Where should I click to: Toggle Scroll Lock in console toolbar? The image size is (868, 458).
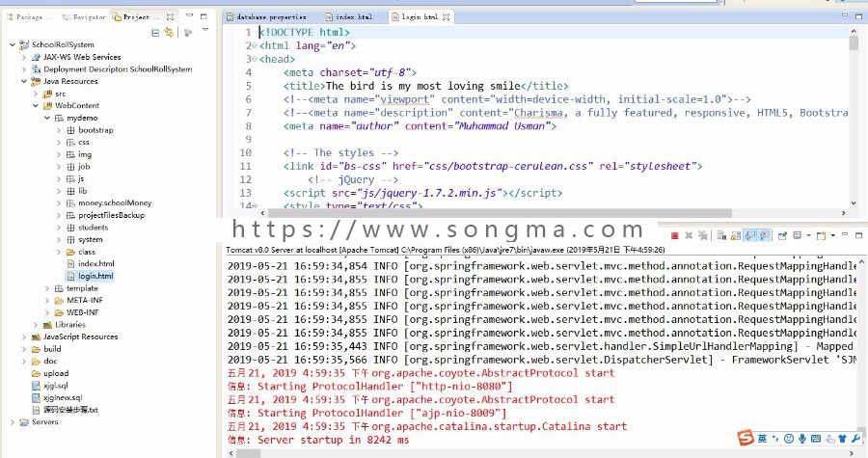736,235
